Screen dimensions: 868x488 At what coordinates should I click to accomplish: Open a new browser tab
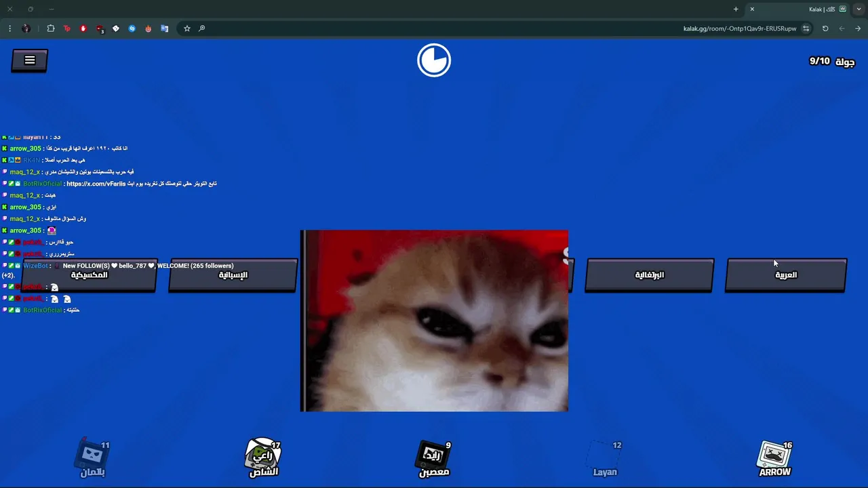coord(736,9)
